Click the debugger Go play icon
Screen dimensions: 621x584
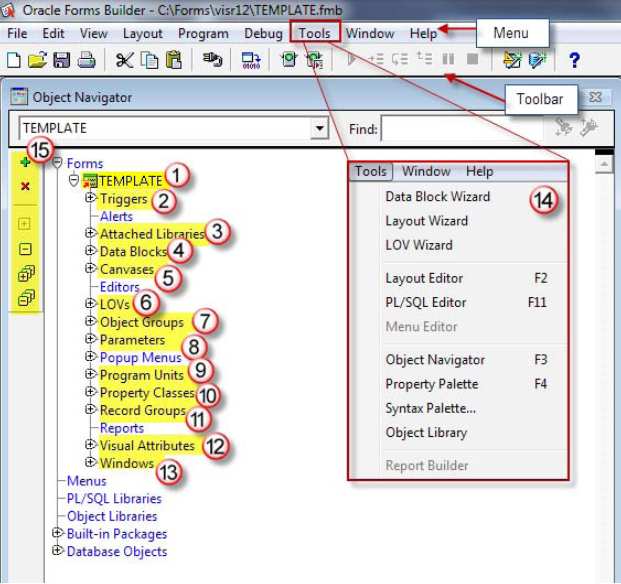pyautogui.click(x=351, y=59)
